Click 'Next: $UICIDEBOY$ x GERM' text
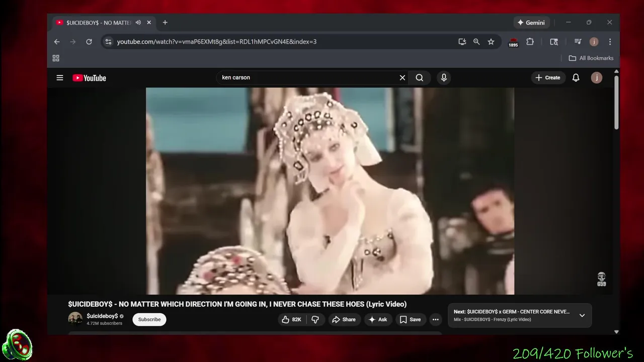644x362 pixels. 512,312
